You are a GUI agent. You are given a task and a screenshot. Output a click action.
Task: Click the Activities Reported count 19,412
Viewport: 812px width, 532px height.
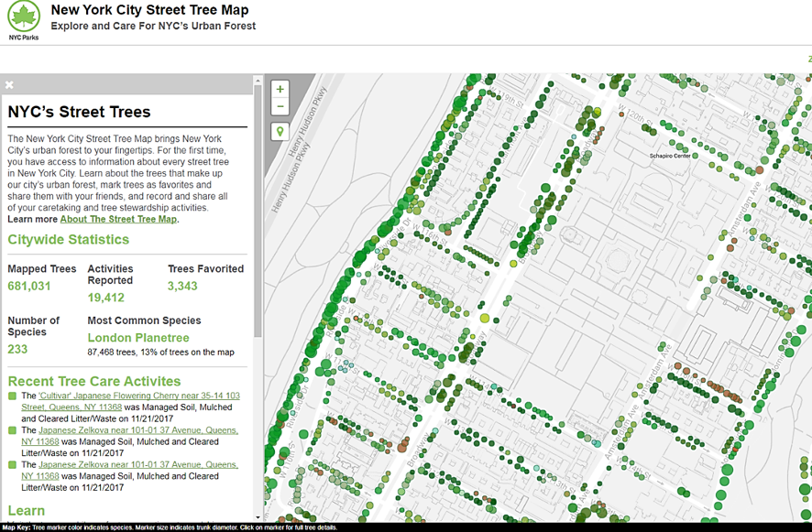pyautogui.click(x=106, y=298)
